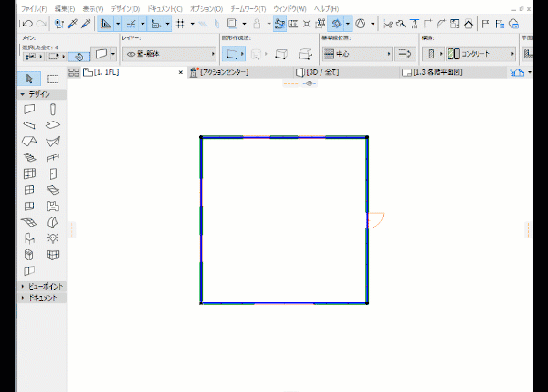Open wall default settings dropdown arrow
Screen dimensions: 548x392
[113, 54]
